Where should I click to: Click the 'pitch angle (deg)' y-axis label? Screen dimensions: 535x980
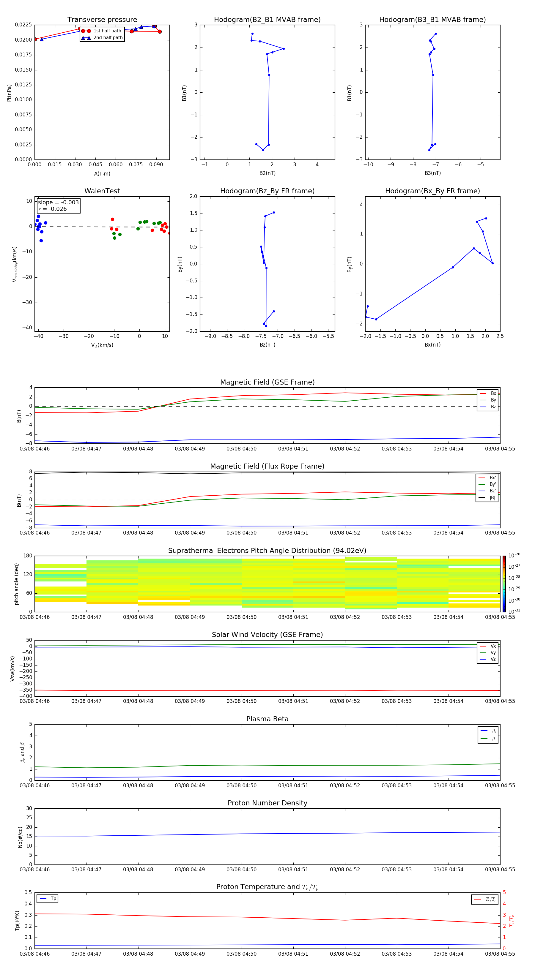(16, 584)
